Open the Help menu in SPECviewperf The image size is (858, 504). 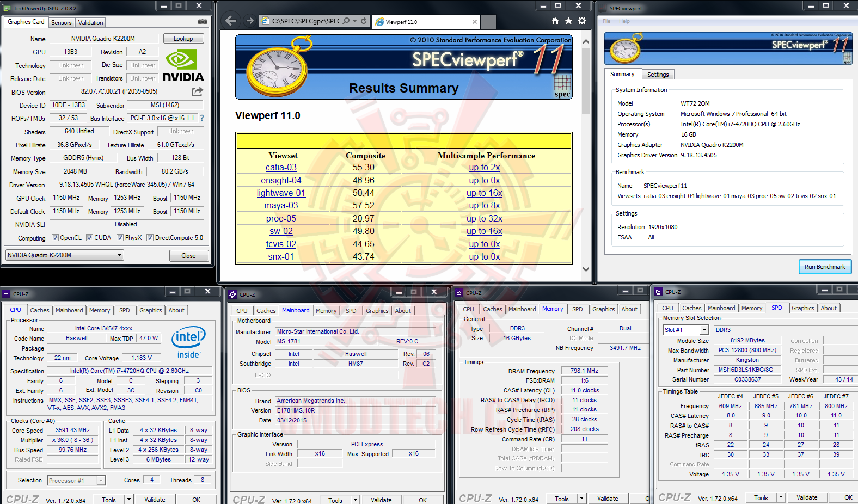coord(624,21)
